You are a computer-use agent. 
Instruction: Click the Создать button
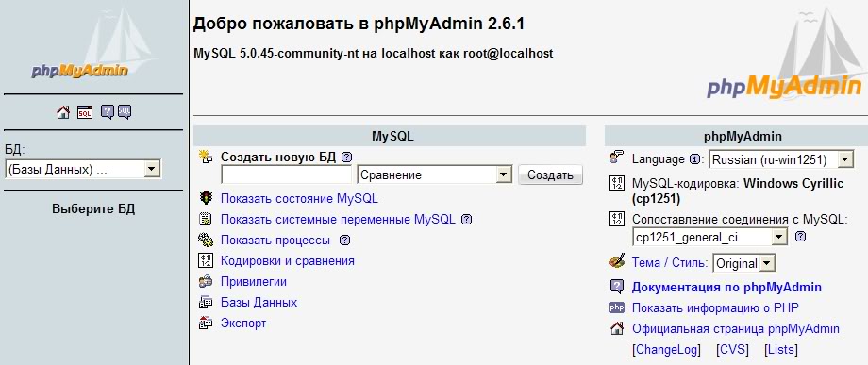point(550,175)
